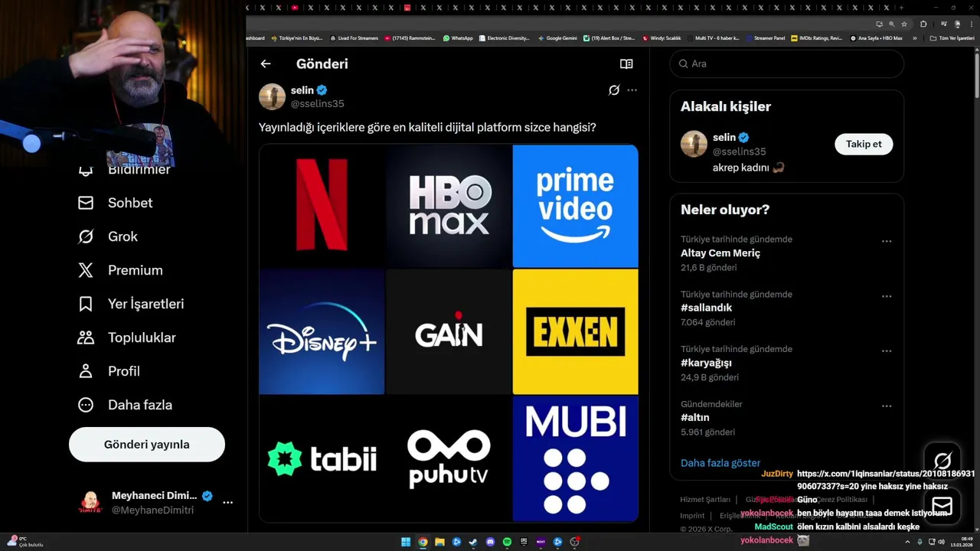Open Discord from taskbar
This screenshot has width=980, height=551.
coord(490,542)
